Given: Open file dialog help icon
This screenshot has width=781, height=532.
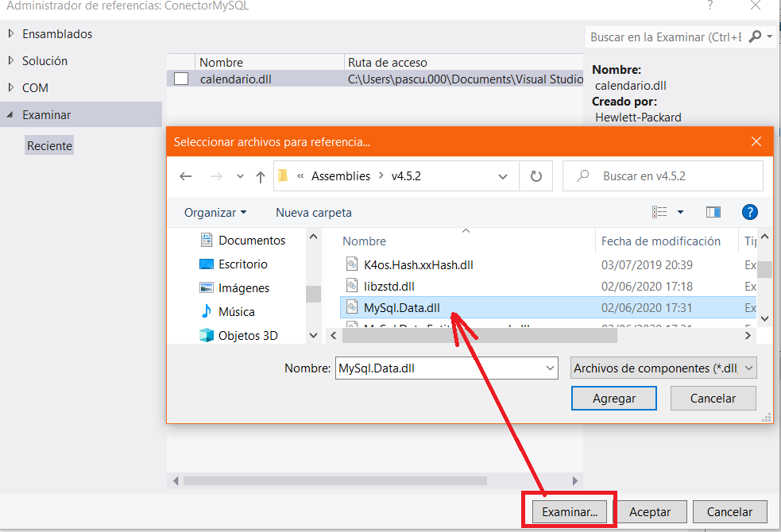Looking at the screenshot, I should pos(750,213).
